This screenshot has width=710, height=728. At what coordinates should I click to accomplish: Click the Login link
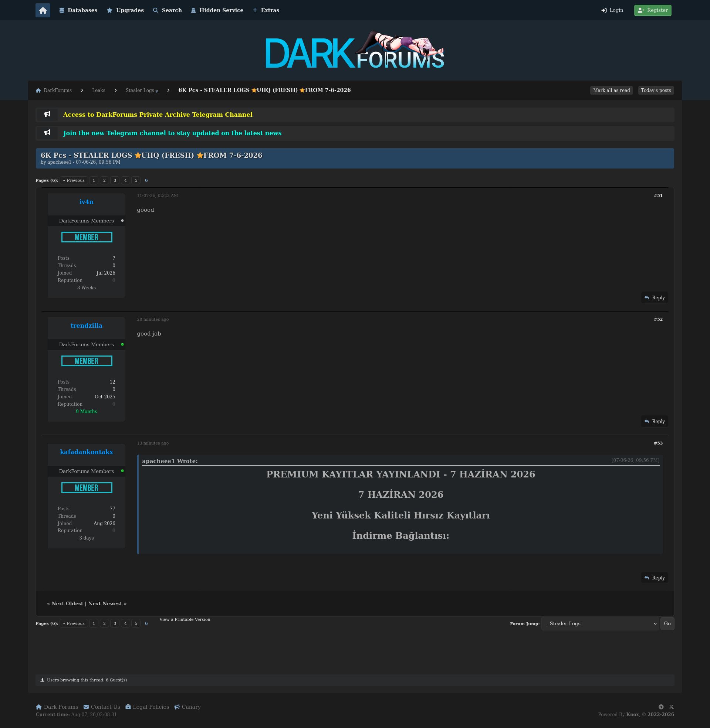[x=612, y=10]
